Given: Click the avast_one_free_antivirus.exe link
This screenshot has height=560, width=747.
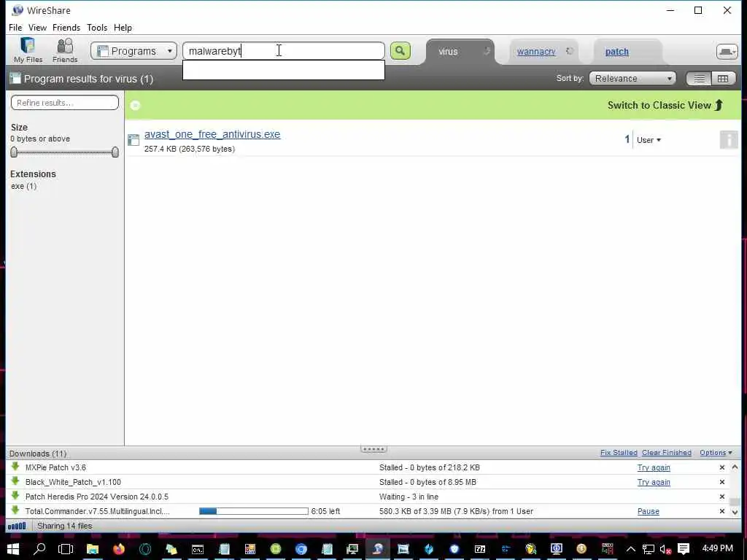Looking at the screenshot, I should 212,134.
